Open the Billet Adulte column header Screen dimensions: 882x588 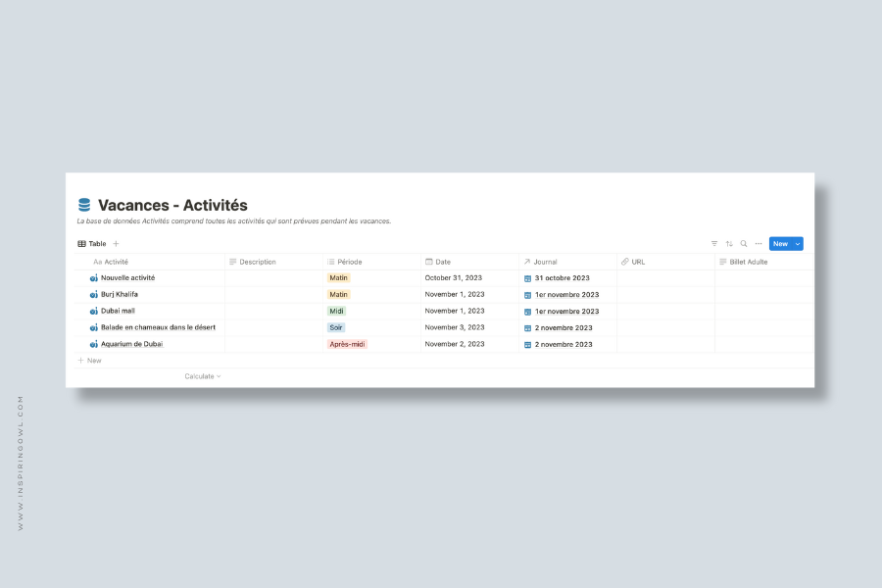764,262
